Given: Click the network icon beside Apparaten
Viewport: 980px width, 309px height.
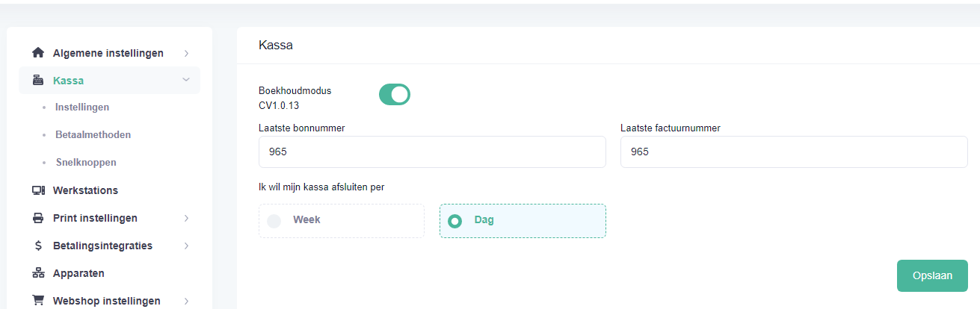Looking at the screenshot, I should click(x=38, y=273).
